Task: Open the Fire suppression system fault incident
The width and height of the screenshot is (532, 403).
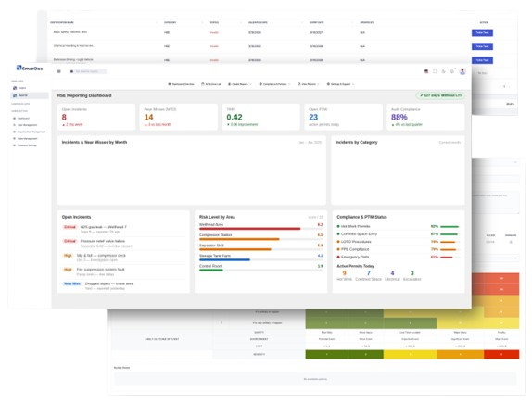Action: 123,271
